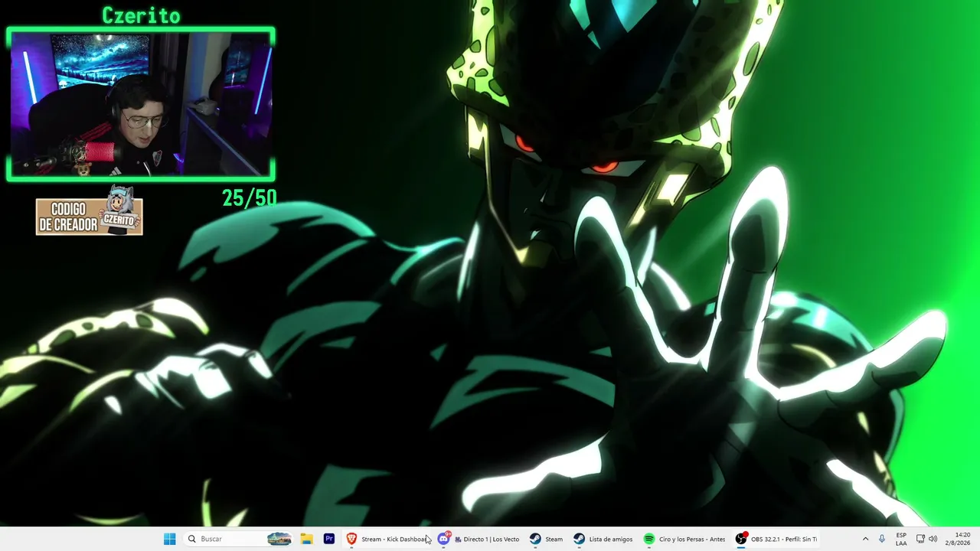Viewport: 980px width, 551px height.
Task: Open the ESP LAA keyboard language switcher
Action: (x=901, y=539)
